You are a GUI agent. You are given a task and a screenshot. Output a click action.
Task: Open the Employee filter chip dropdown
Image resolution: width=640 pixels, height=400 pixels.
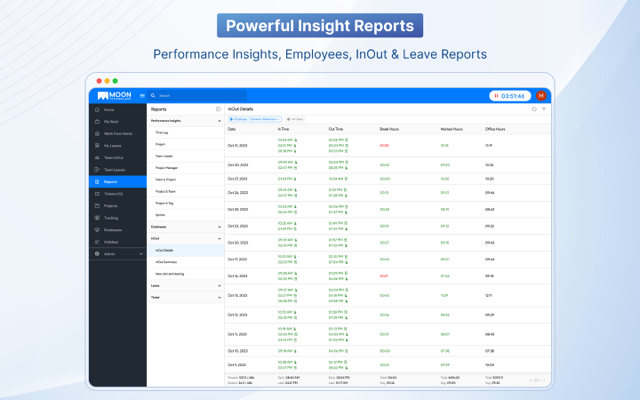(255, 119)
